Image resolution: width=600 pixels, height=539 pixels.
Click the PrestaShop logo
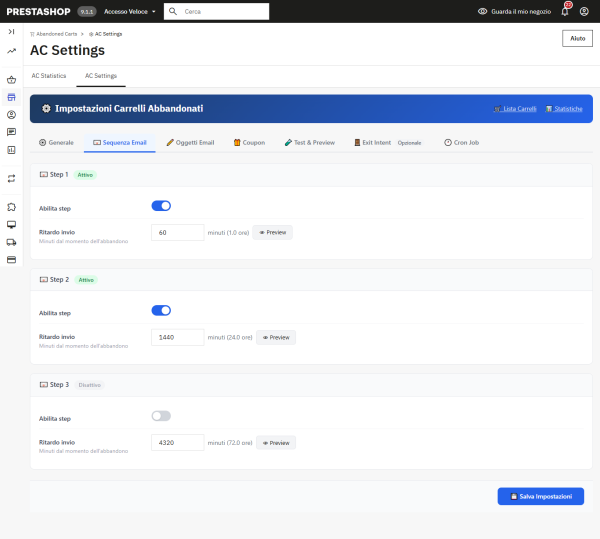pyautogui.click(x=38, y=11)
